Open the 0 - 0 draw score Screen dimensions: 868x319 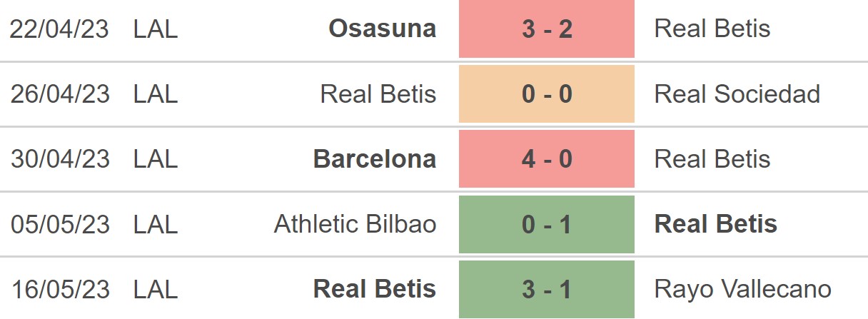click(x=546, y=94)
